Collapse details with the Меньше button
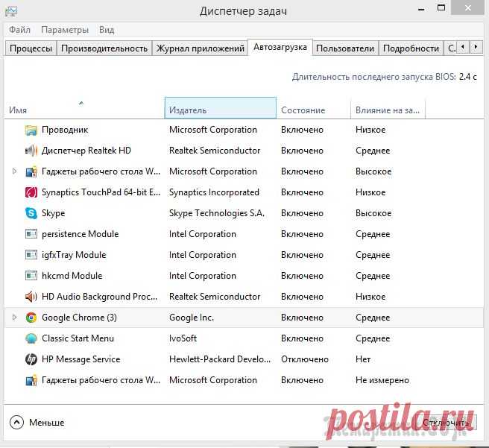 pyautogui.click(x=37, y=423)
